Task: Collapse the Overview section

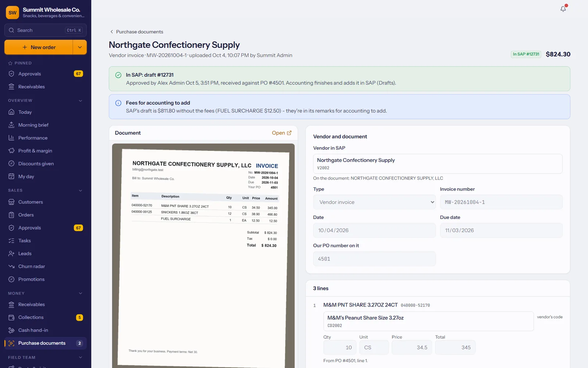Action: [46, 100]
